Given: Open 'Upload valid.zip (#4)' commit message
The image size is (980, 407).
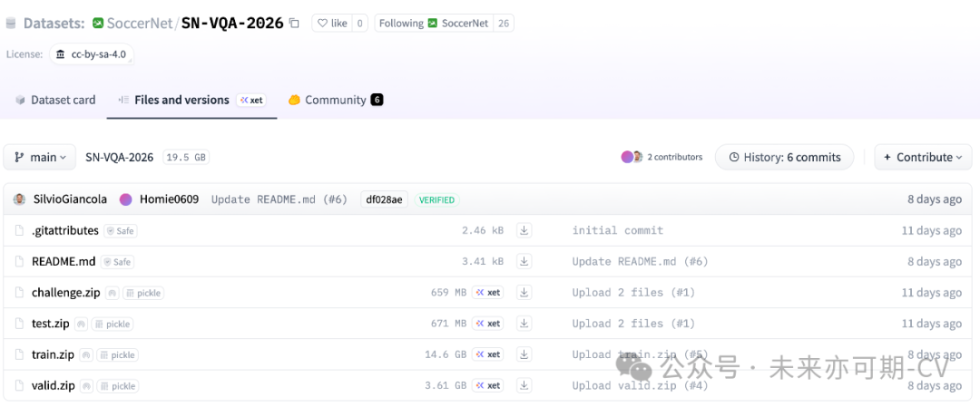Looking at the screenshot, I should point(640,386).
